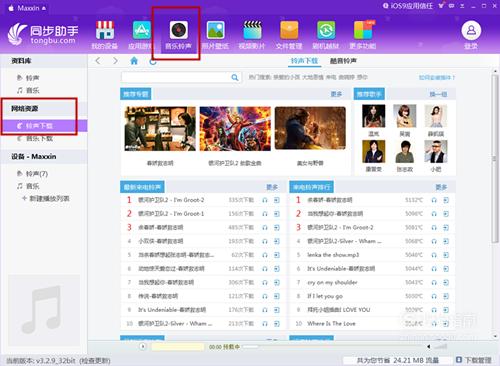The height and width of the screenshot is (366, 500).
Task: Switch to the 铃声下载 tab
Action: tap(304, 61)
